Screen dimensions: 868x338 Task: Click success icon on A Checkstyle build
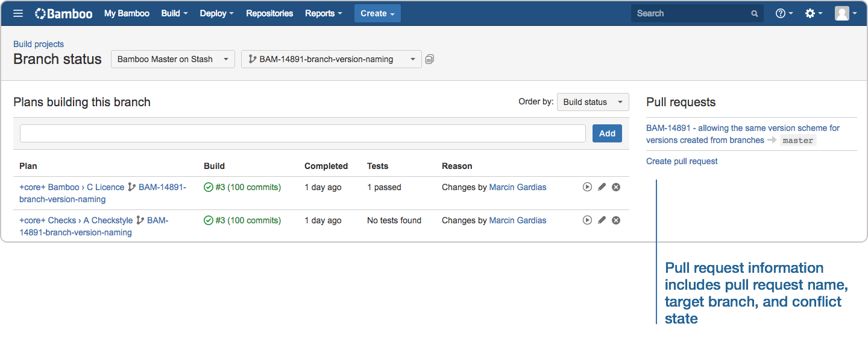click(x=209, y=220)
